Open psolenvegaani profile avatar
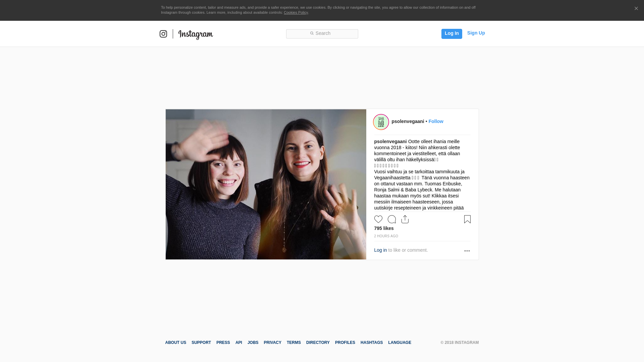 pyautogui.click(x=381, y=122)
